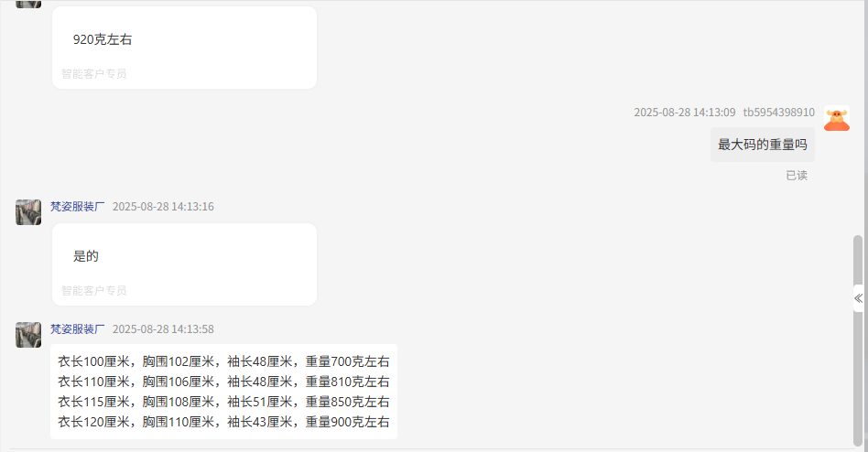Click the size line 衣长110厘米 重量810克
This screenshot has width=868, height=452.
pos(223,382)
